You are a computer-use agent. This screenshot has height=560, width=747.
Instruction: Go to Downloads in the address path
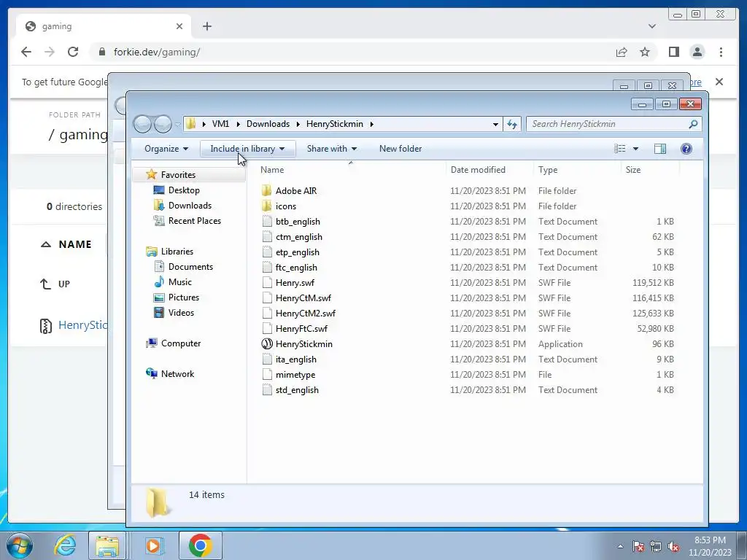point(268,124)
